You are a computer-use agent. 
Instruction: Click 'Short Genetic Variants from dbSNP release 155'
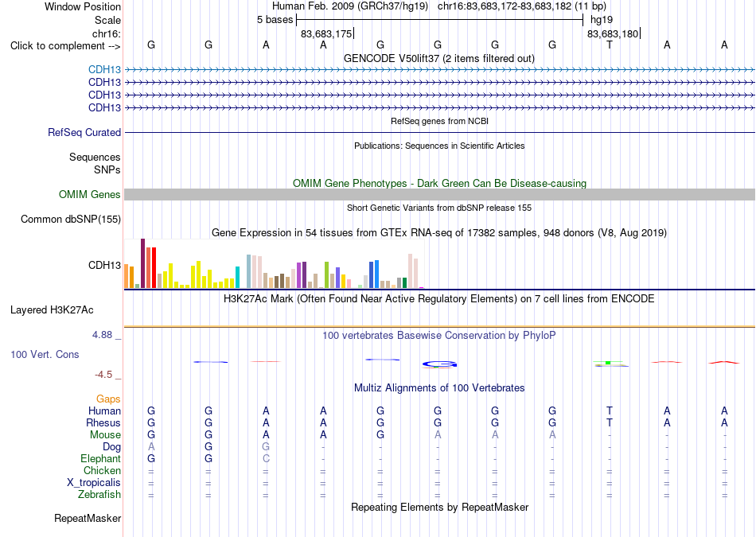click(439, 208)
